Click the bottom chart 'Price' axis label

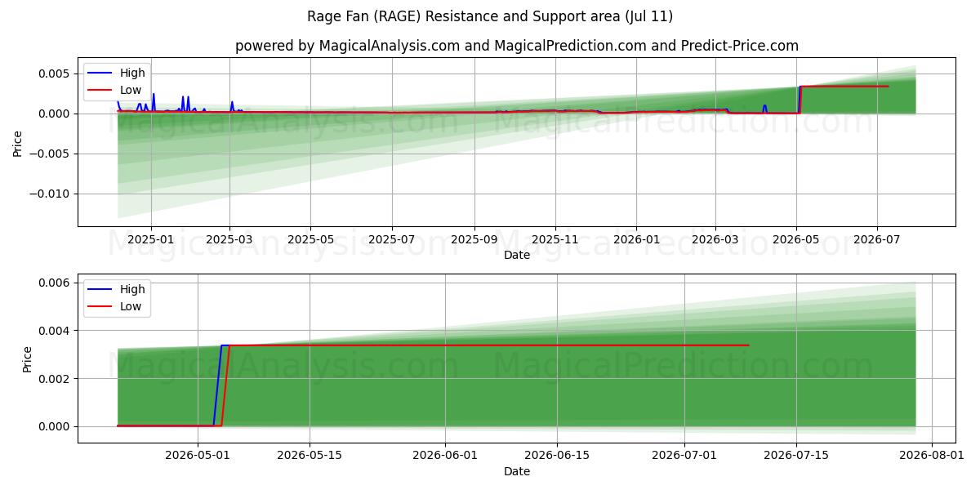28,359
